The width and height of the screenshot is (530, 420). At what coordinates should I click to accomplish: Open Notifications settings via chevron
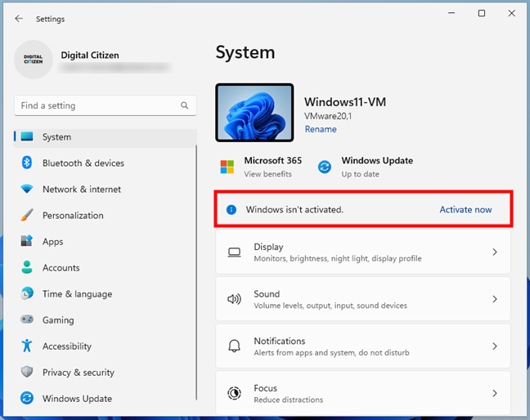(495, 346)
